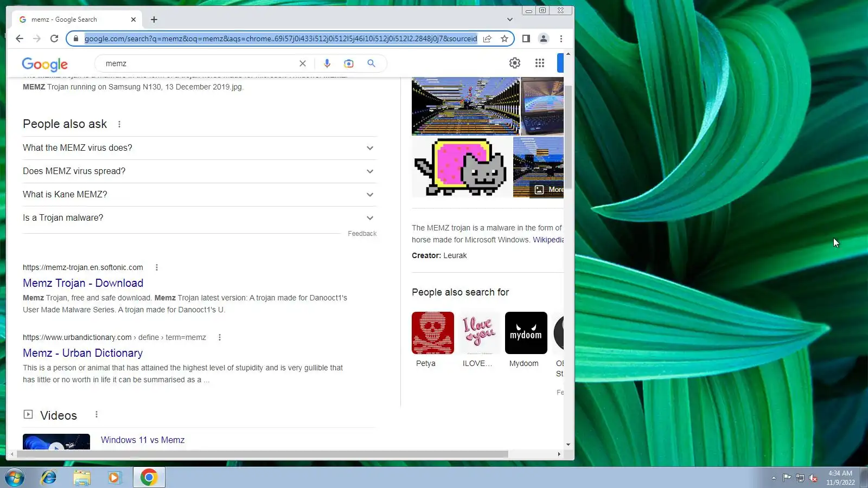Image resolution: width=868 pixels, height=488 pixels.
Task: Open Windows Explorer from taskbar
Action: coord(82,478)
